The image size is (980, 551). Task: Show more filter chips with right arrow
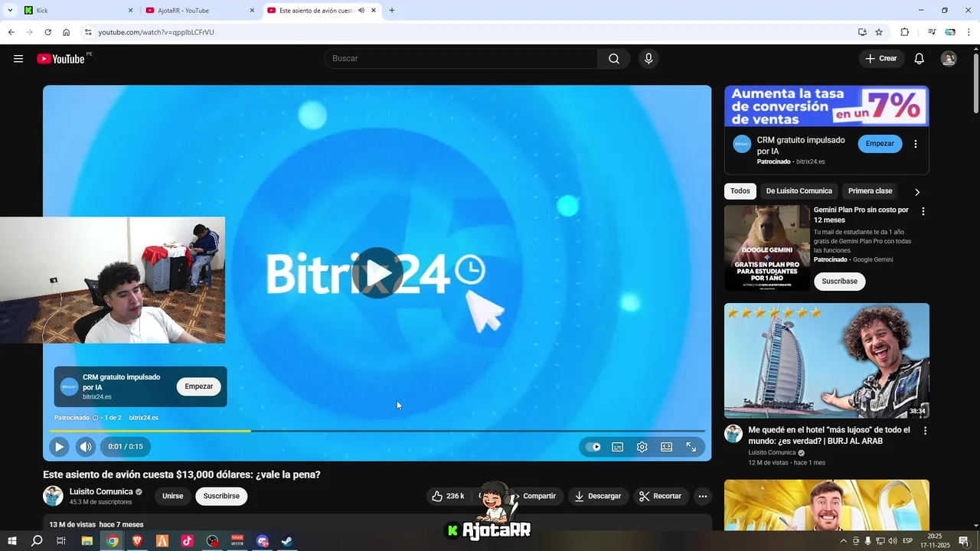point(917,192)
